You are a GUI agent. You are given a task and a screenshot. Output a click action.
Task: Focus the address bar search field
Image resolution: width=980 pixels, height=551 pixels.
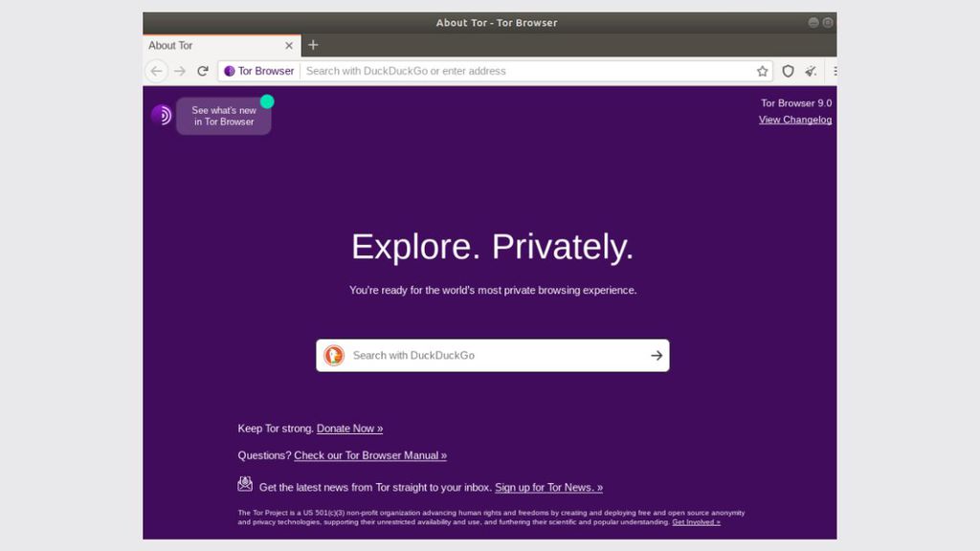(526, 71)
